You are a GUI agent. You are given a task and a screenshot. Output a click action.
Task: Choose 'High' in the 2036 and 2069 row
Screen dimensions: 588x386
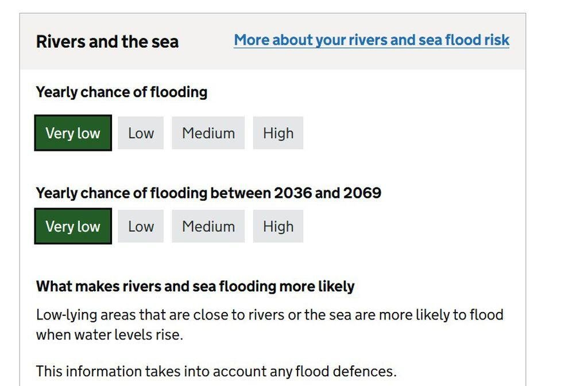pyautogui.click(x=278, y=227)
